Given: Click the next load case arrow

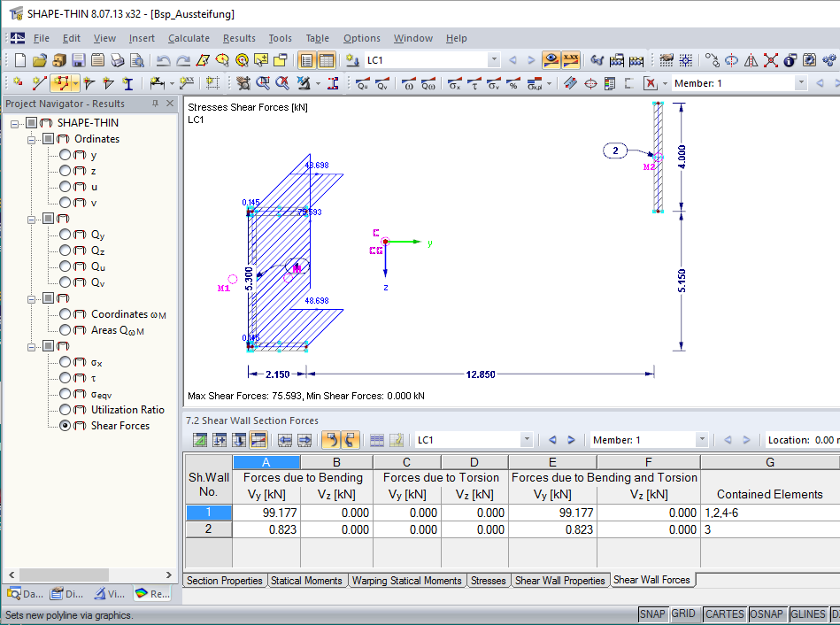Looking at the screenshot, I should [529, 59].
